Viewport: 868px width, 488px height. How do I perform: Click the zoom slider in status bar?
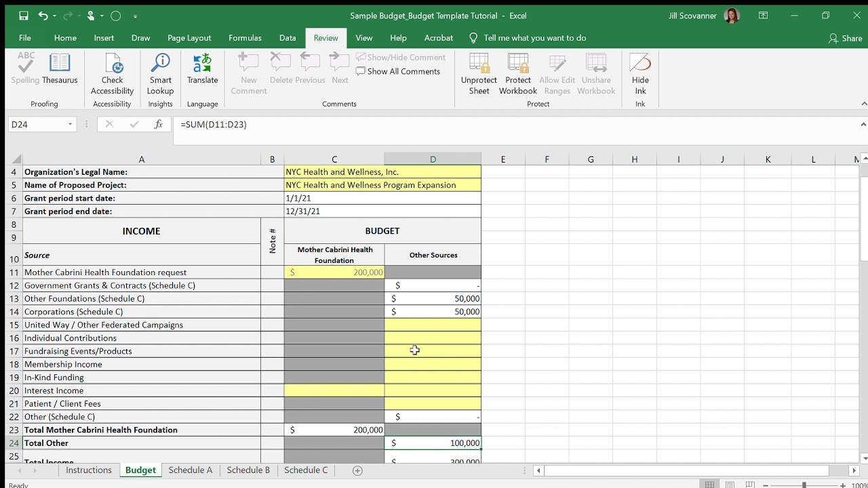[804, 485]
